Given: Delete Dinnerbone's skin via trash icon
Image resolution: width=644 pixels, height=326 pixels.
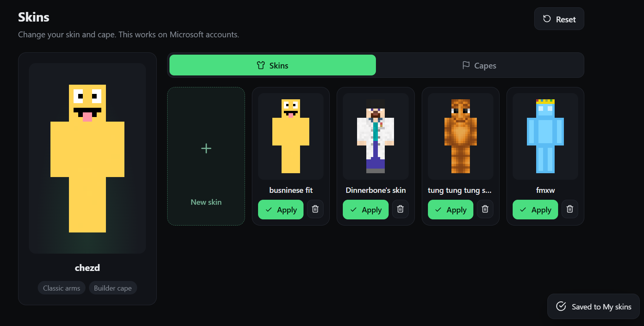Looking at the screenshot, I should click(400, 209).
